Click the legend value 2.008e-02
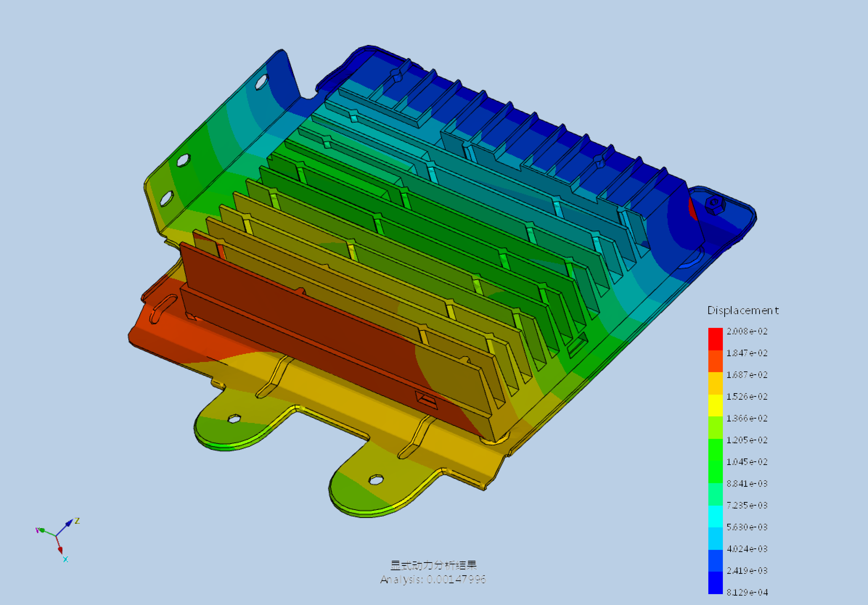 [747, 332]
